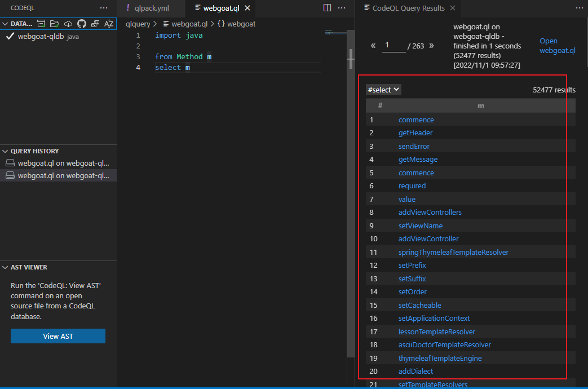Click the qlquery breadcrumb
The width and height of the screenshot is (588, 389).
coord(138,24)
